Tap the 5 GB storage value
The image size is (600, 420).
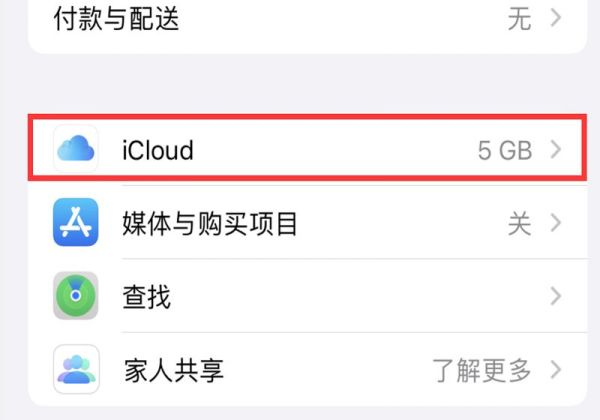[x=505, y=150]
